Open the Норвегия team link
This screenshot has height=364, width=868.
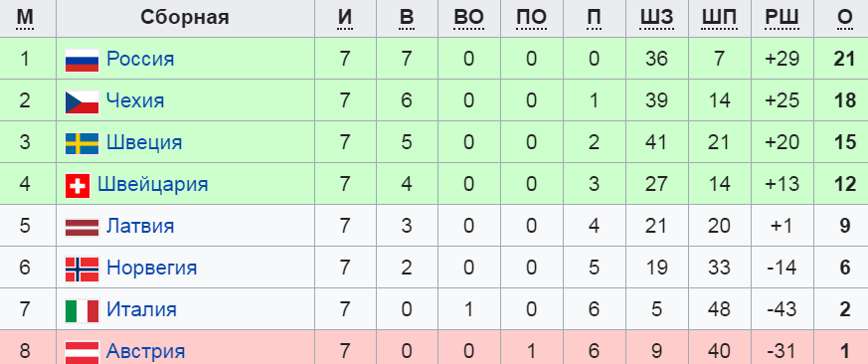(x=152, y=268)
